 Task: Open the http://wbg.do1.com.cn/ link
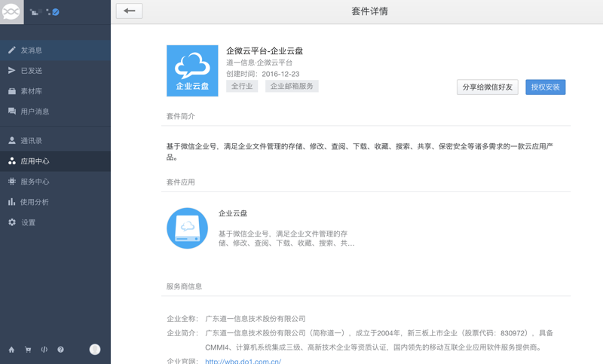tap(243, 361)
